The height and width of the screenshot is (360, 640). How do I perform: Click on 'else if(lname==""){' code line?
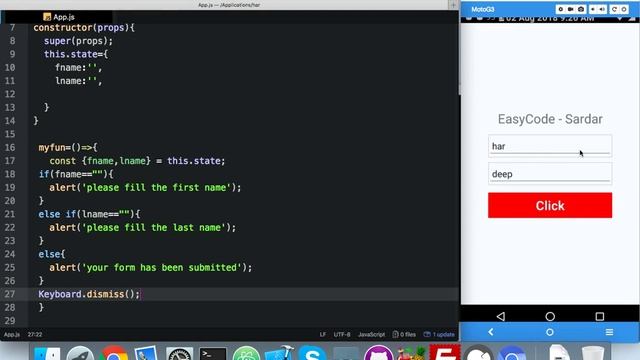coord(89,214)
